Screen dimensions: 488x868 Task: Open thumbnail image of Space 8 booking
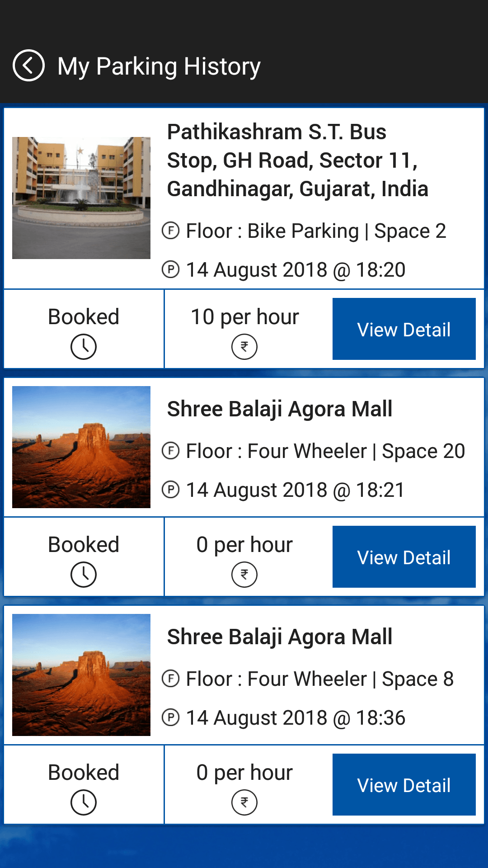coord(81,675)
